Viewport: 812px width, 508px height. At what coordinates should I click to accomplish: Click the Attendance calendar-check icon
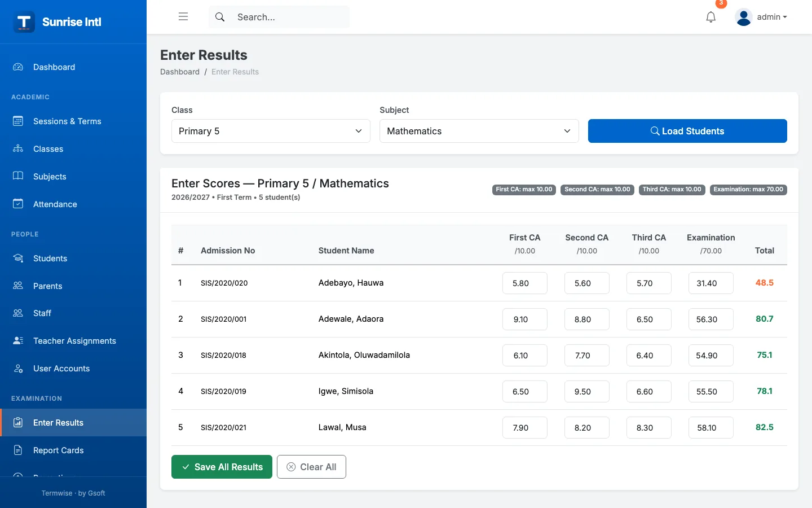[x=18, y=204]
